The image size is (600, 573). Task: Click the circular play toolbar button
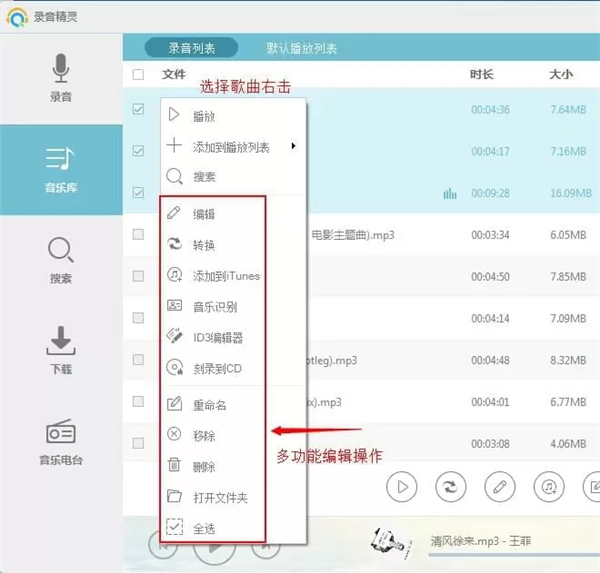(402, 487)
